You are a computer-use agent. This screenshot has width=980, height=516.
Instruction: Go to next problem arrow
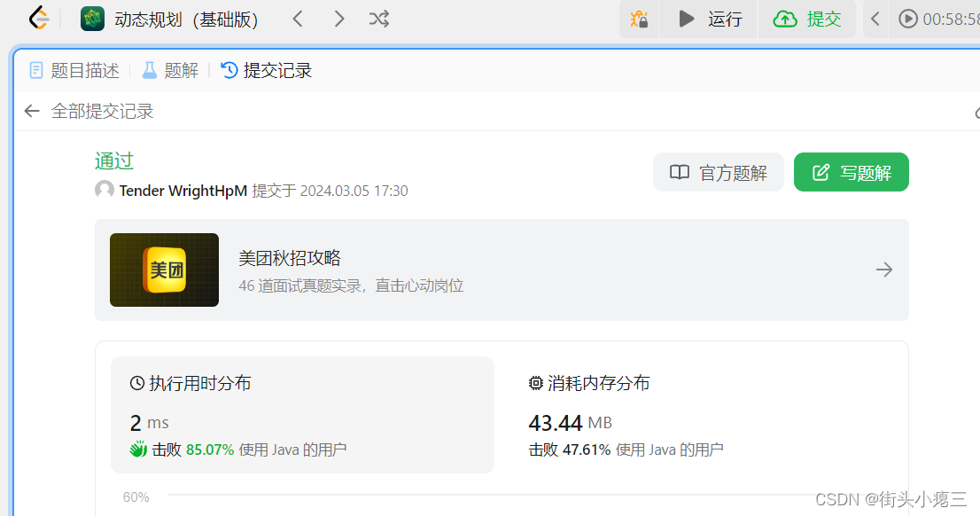338,19
